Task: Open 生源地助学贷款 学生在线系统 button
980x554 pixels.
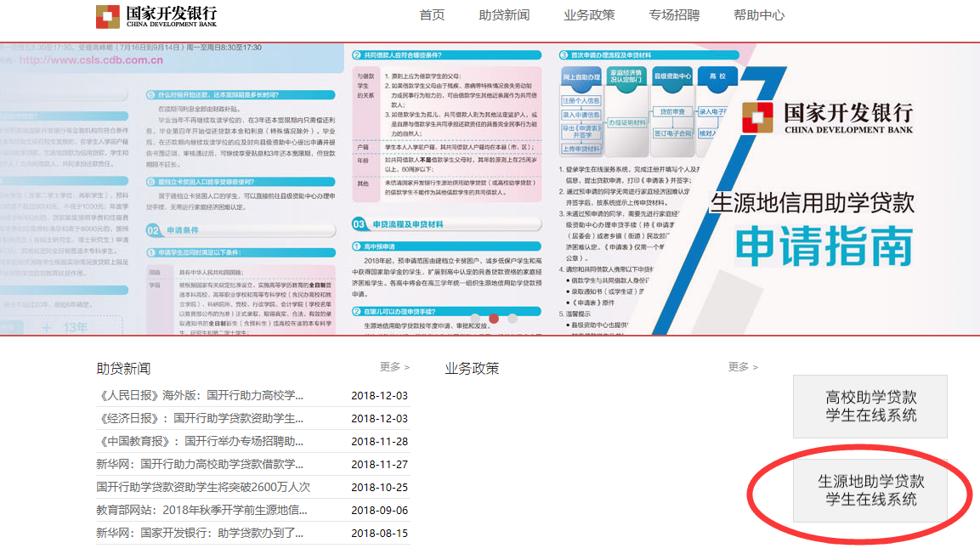Action: tap(870, 490)
